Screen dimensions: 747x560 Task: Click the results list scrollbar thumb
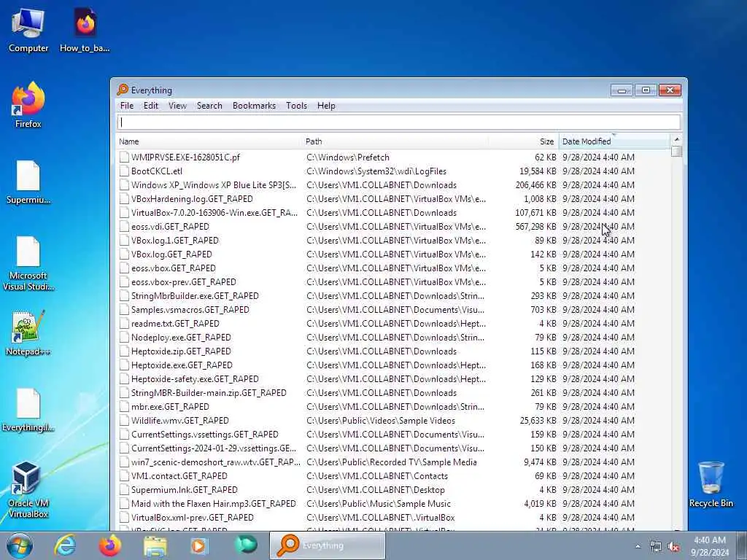(676, 152)
